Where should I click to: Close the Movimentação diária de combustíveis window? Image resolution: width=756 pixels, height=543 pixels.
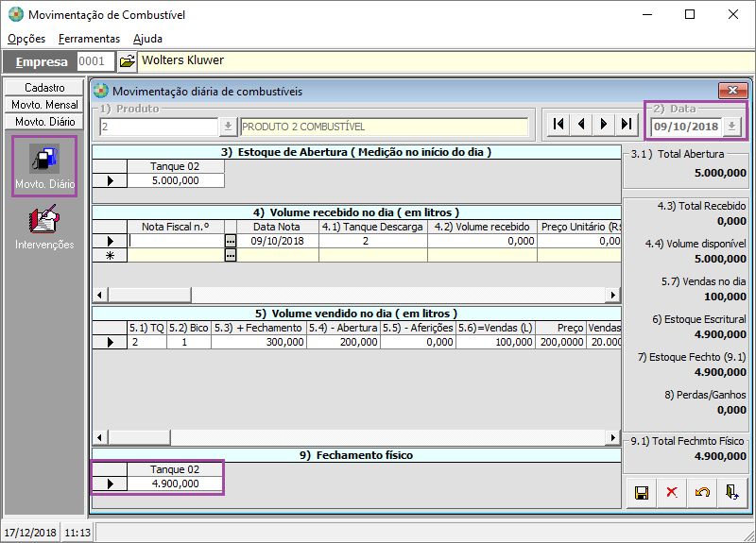pos(733,90)
